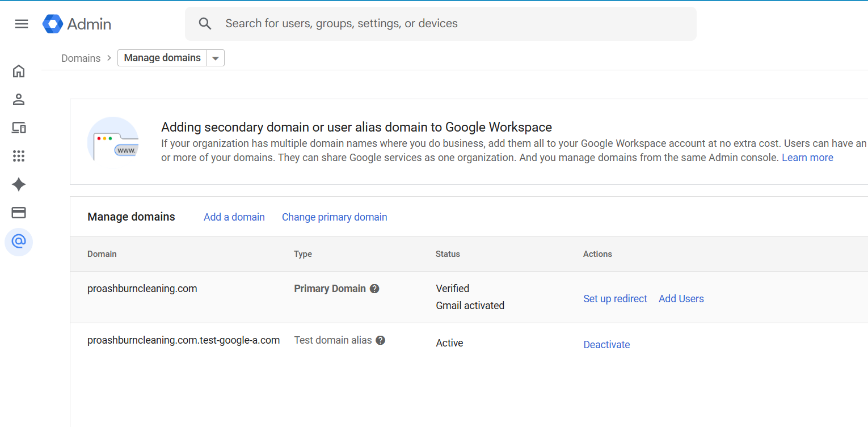This screenshot has width=868, height=427.
Task: Click Set up redirect for primary domain
Action: click(x=615, y=299)
